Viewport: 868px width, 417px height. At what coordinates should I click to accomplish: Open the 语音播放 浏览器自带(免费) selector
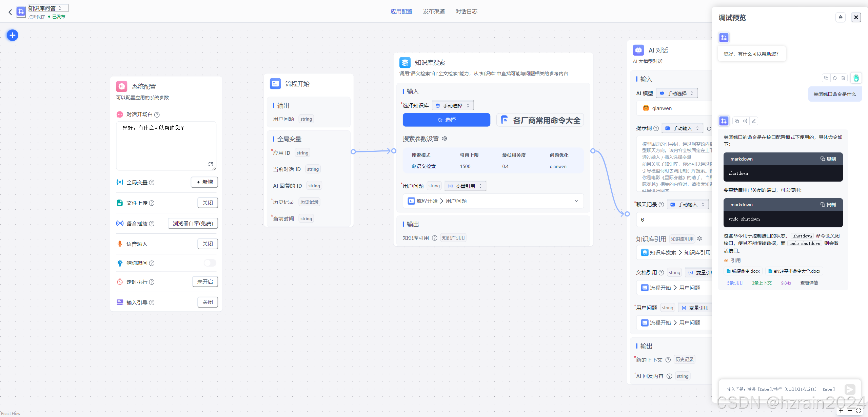tap(193, 224)
